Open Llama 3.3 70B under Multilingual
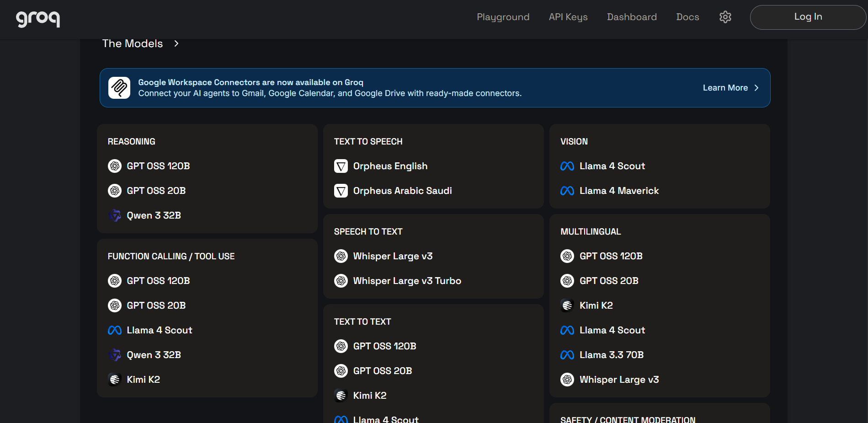868x423 pixels. coord(611,355)
